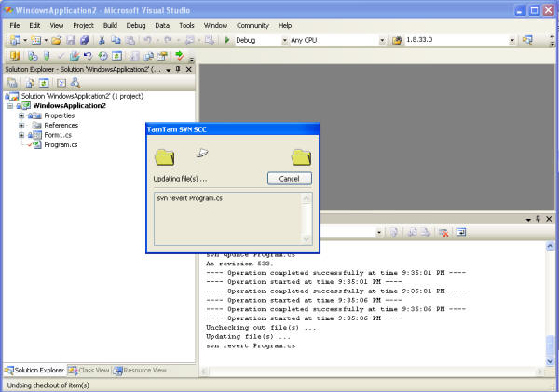Collapse the WindowsApplication2 project node
Screen dimensions: 559x392
click(10, 106)
